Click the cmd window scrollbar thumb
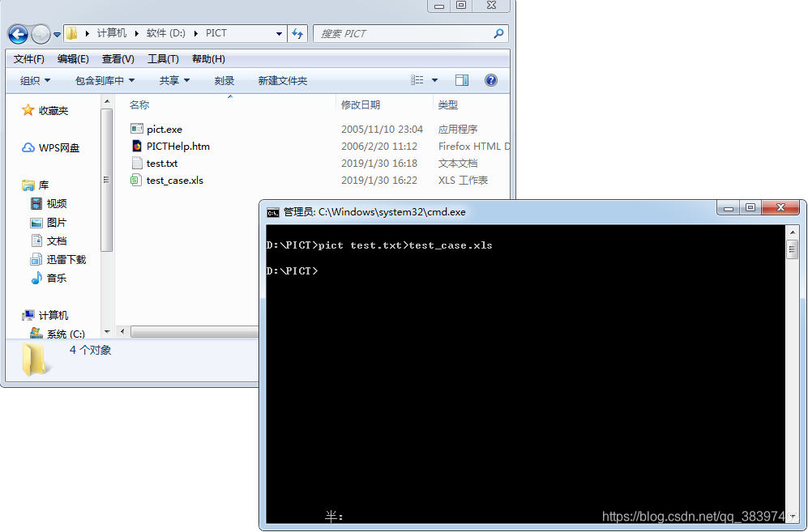The image size is (808, 532). tap(792, 249)
